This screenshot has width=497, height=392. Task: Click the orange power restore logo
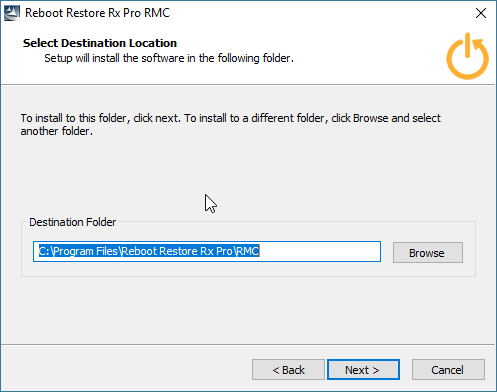click(468, 56)
